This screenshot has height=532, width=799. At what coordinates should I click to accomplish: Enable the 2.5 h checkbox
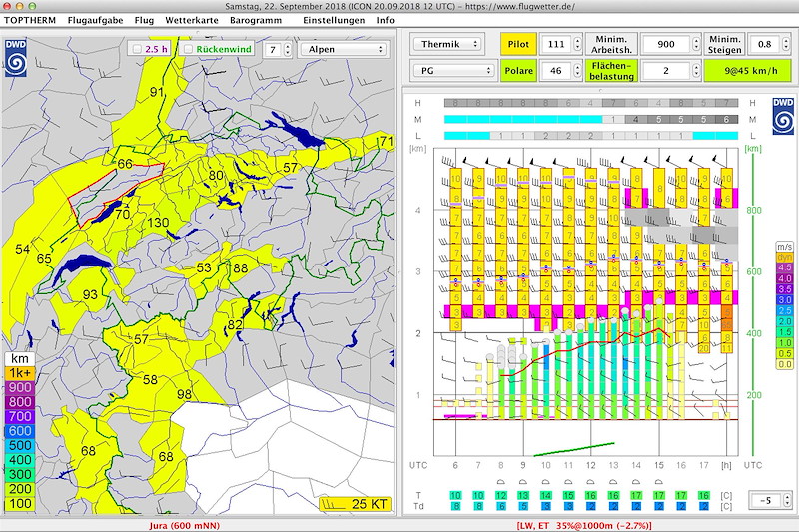pyautogui.click(x=137, y=49)
